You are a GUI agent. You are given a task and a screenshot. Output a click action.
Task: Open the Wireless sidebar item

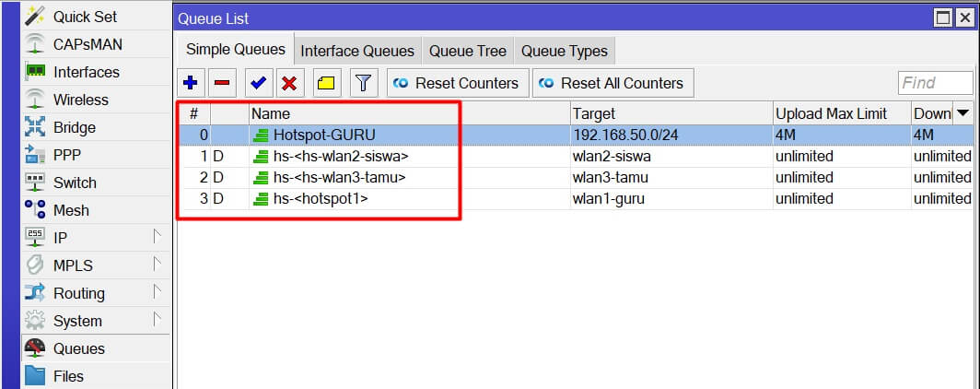point(80,100)
